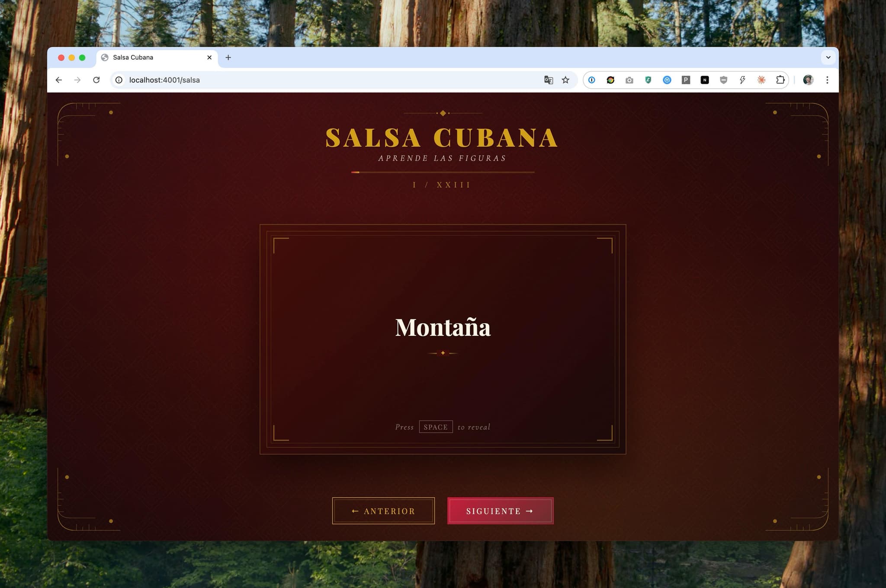The width and height of the screenshot is (886, 588).
Task: Open the user profile avatar
Action: tap(808, 80)
